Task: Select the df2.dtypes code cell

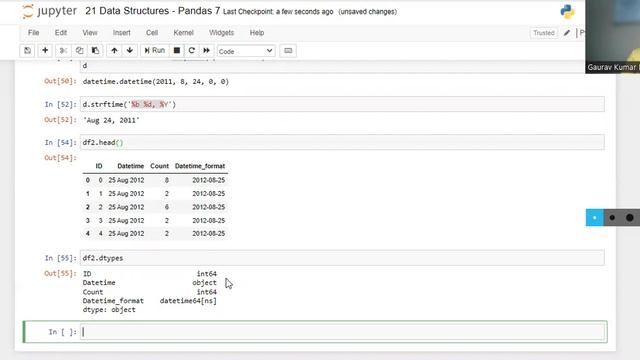Action: pyautogui.click(x=342, y=258)
